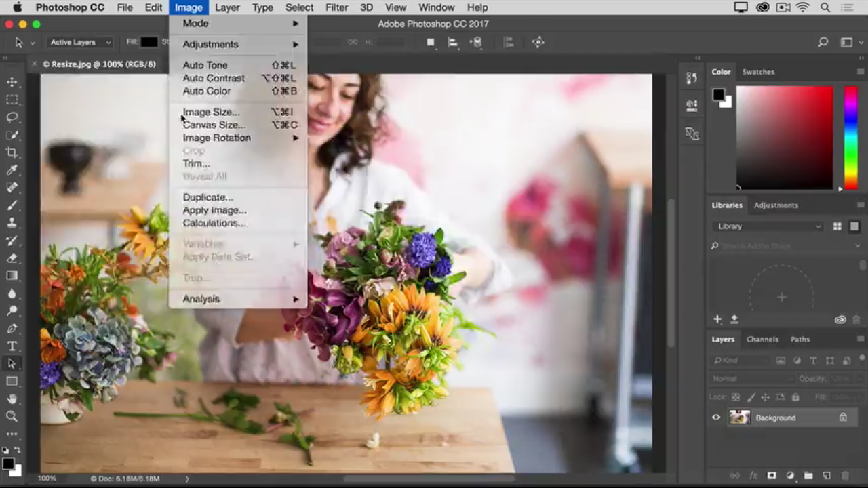Select the Eyedropper tool
Screen dimensions: 868x488
[12, 170]
